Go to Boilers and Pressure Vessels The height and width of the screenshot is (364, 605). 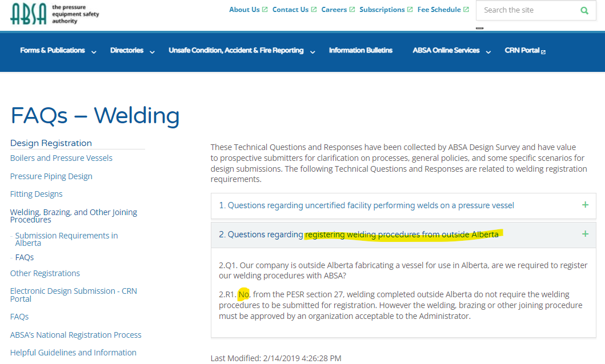coord(61,158)
